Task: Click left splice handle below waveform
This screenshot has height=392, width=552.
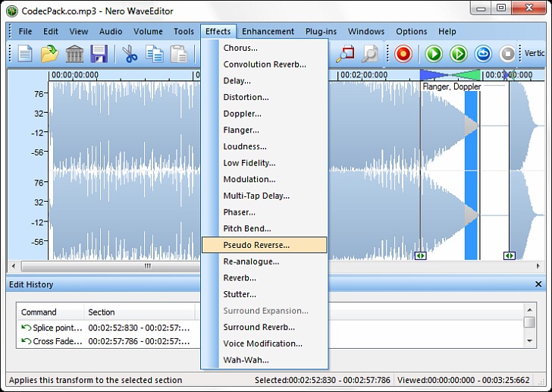Action: pyautogui.click(x=420, y=256)
